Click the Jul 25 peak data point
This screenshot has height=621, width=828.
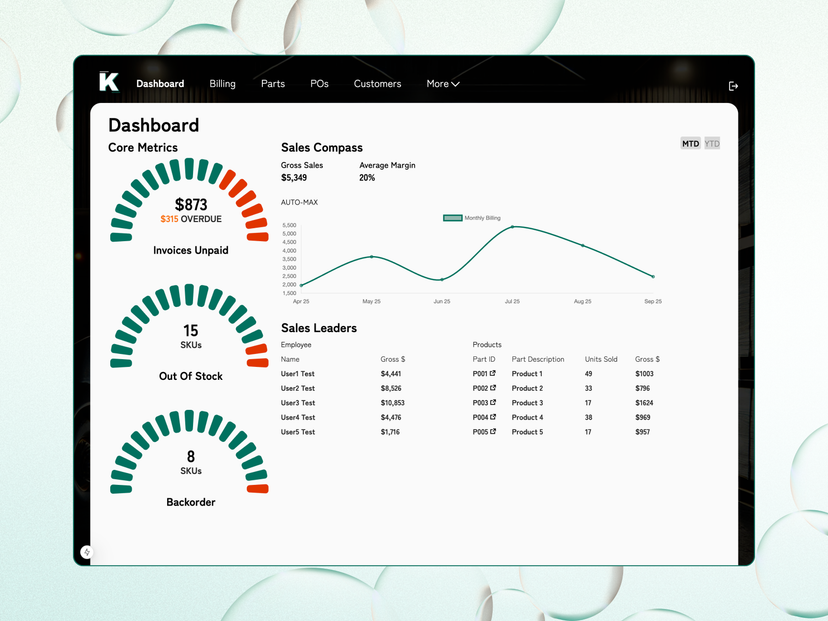pyautogui.click(x=513, y=227)
